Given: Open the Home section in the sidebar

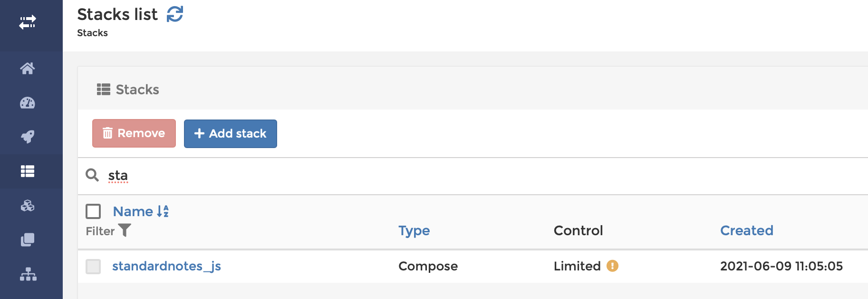Looking at the screenshot, I should (x=28, y=69).
